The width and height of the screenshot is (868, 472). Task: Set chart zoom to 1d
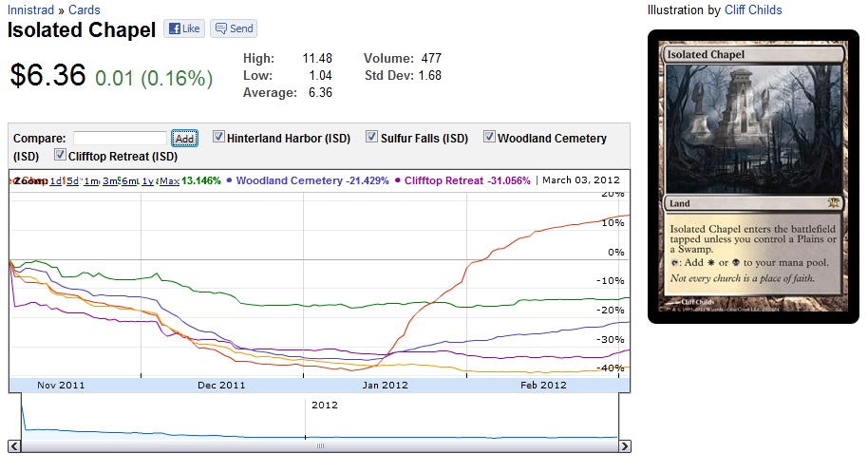click(56, 180)
